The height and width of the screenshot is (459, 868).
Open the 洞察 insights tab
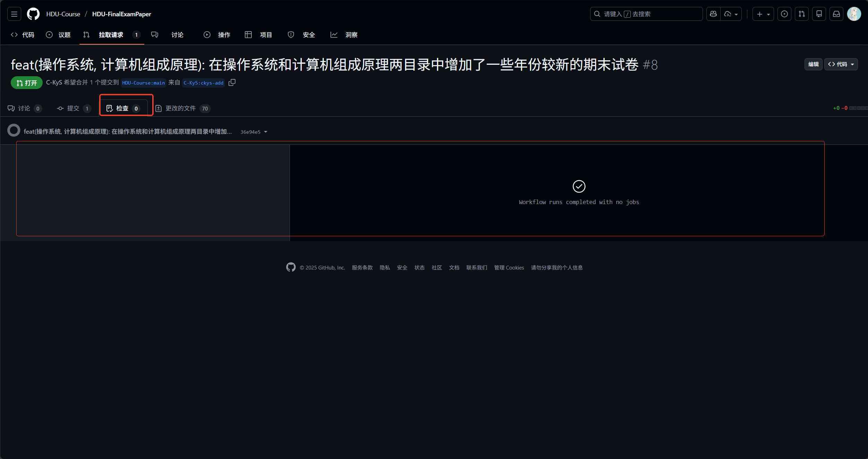[x=344, y=35]
